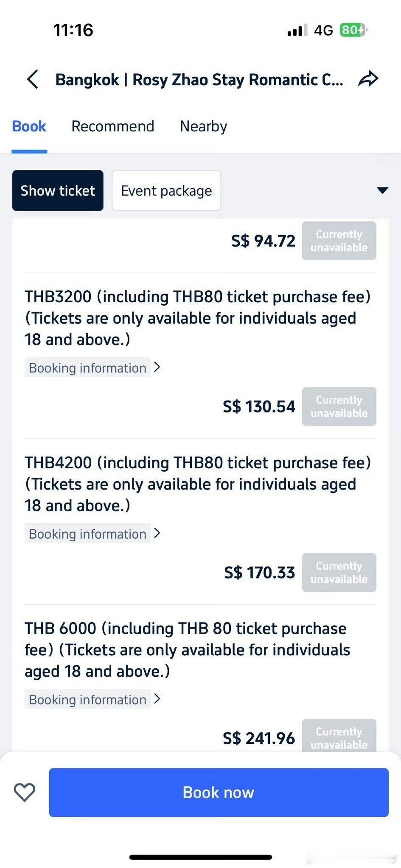The width and height of the screenshot is (401, 868).
Task: Switch to the Nearby tab
Action: pyautogui.click(x=203, y=126)
